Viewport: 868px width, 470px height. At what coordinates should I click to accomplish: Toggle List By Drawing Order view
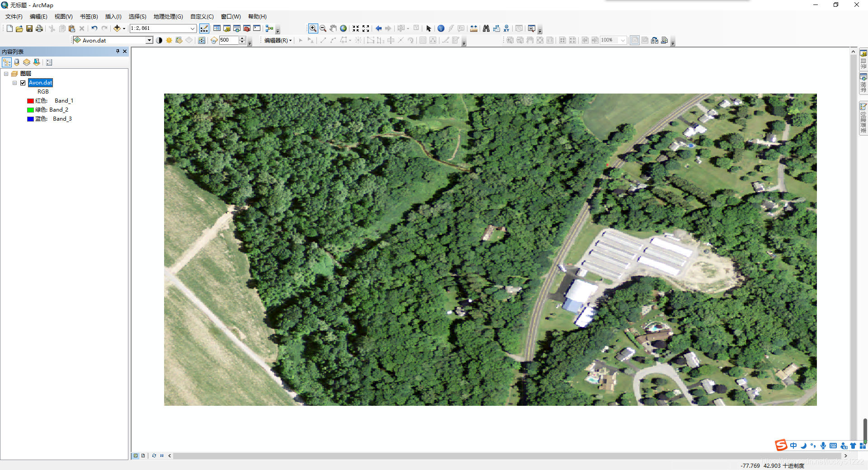tap(7, 62)
